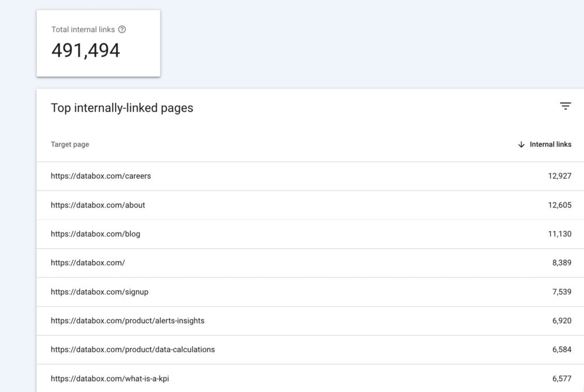Screen dimensions: 584x392
Task: Select the 11,130 link count value
Action: coord(559,234)
